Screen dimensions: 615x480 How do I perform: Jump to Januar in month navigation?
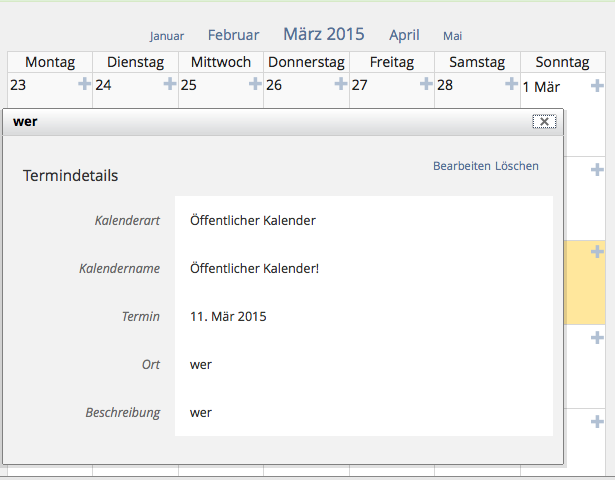pyautogui.click(x=167, y=36)
